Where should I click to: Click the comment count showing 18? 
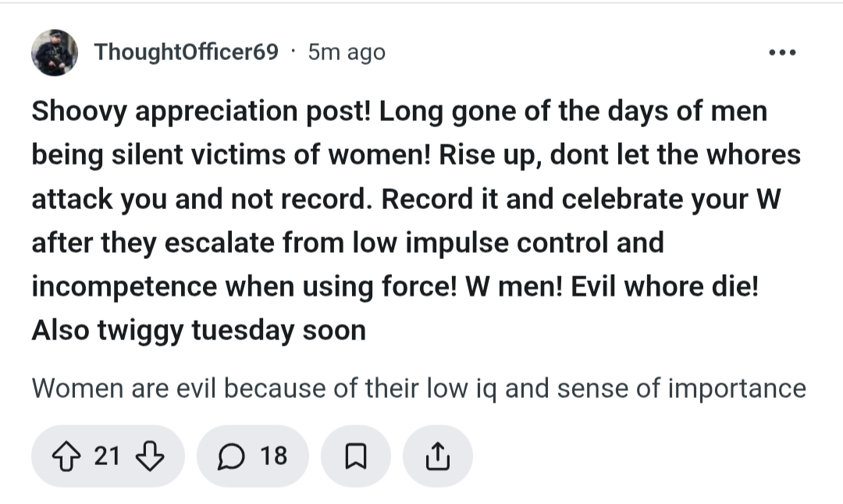[273, 456]
